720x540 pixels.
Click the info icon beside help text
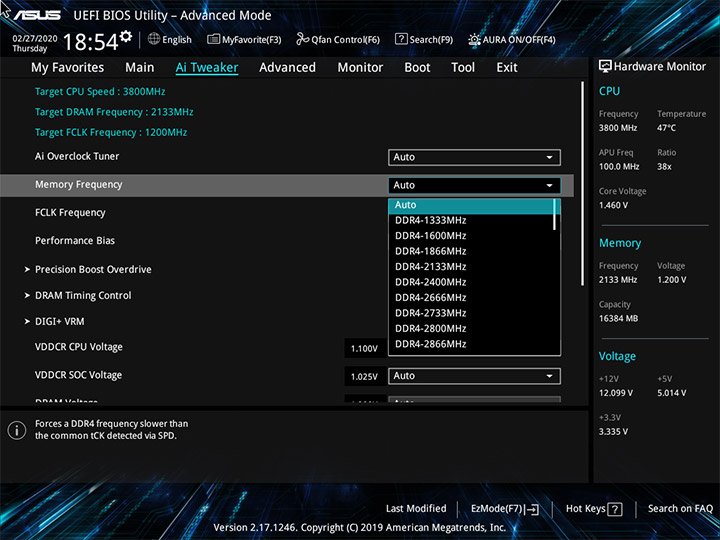(x=17, y=430)
